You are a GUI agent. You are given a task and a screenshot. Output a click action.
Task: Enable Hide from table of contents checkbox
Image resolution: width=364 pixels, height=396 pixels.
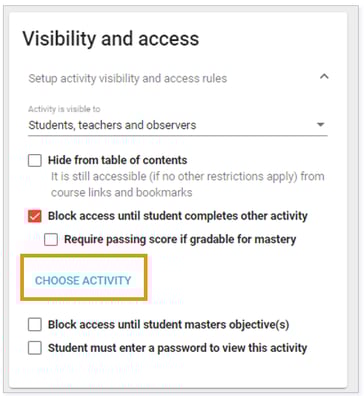coord(35,161)
